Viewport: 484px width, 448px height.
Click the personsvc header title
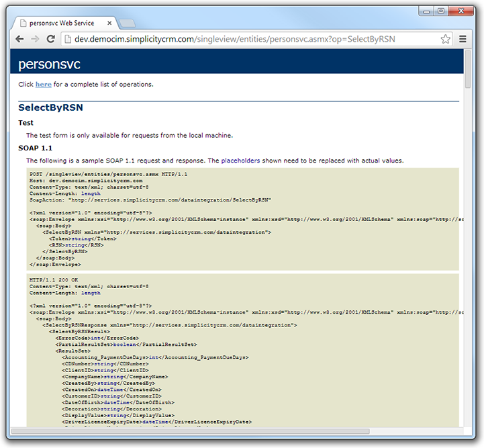pyautogui.click(x=49, y=64)
